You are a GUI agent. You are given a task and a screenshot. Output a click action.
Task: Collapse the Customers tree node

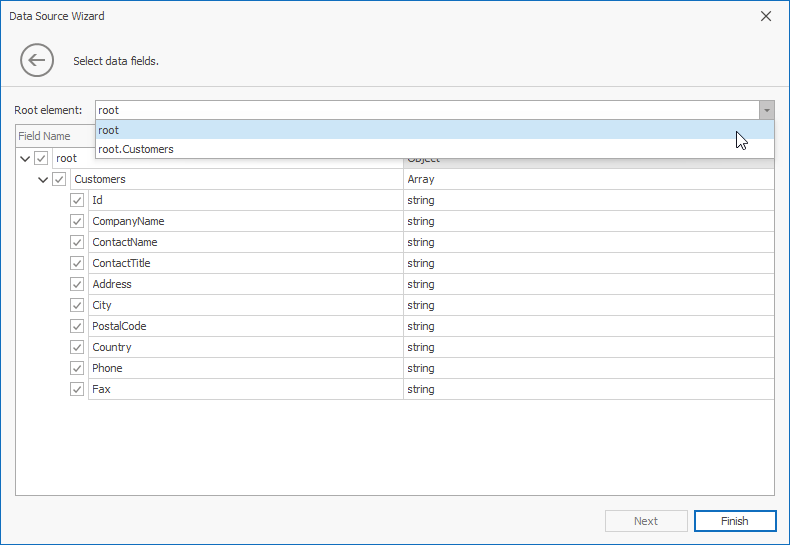tap(43, 180)
